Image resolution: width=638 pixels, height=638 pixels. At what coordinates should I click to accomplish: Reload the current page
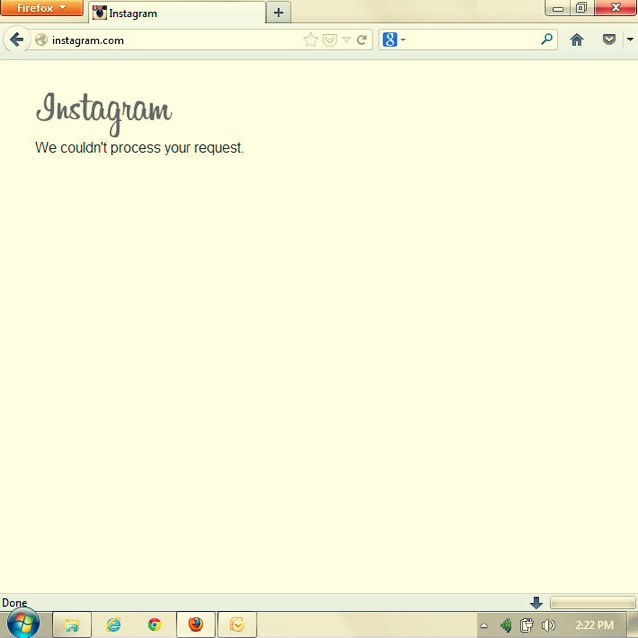(362, 40)
